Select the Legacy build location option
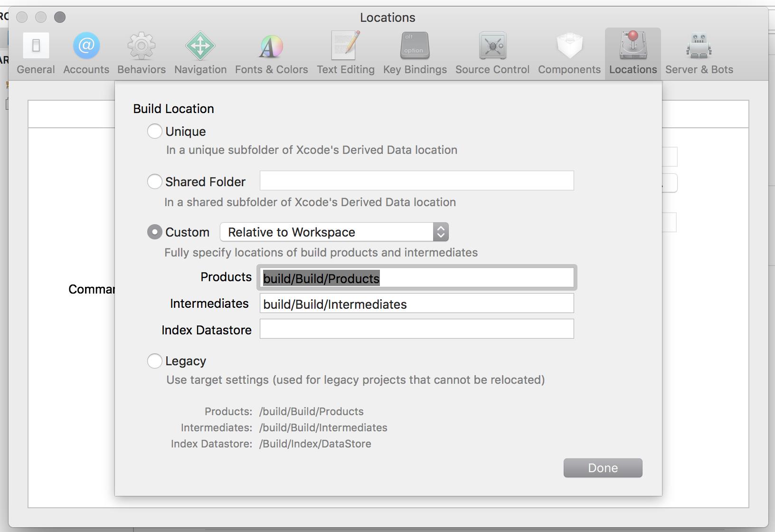Viewport: 775px width, 532px height. [x=155, y=361]
